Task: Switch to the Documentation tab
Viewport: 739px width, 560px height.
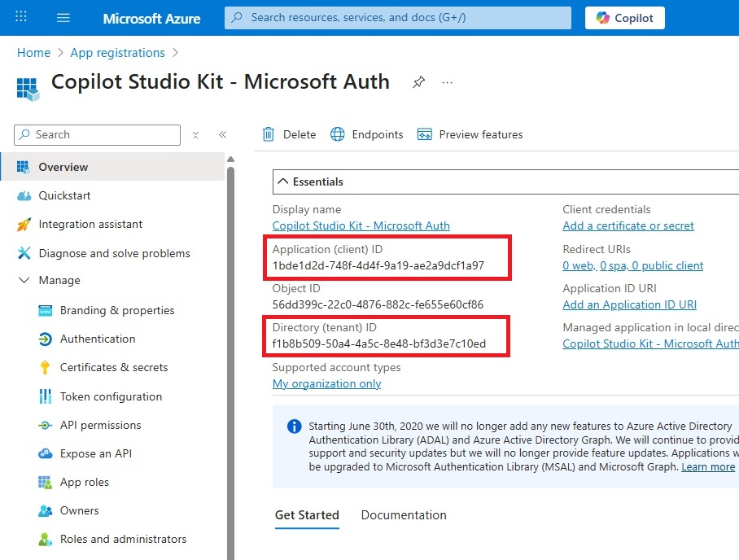Action: [404, 515]
